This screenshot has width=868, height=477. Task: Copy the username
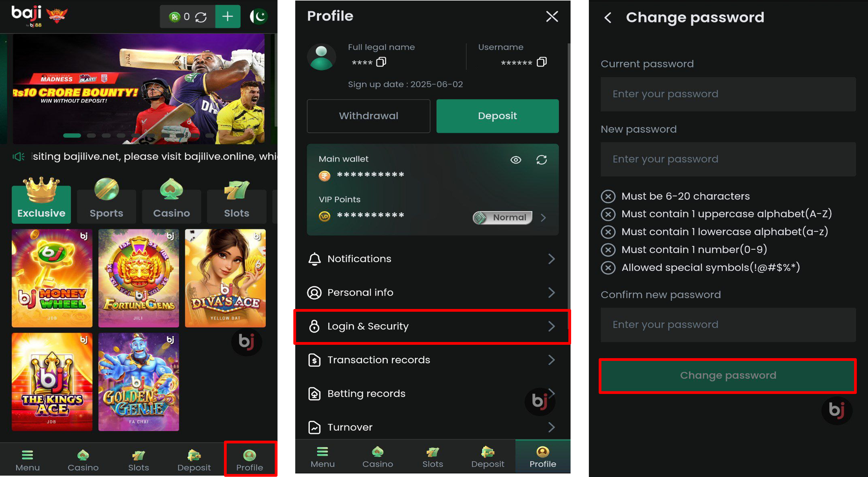(x=542, y=62)
